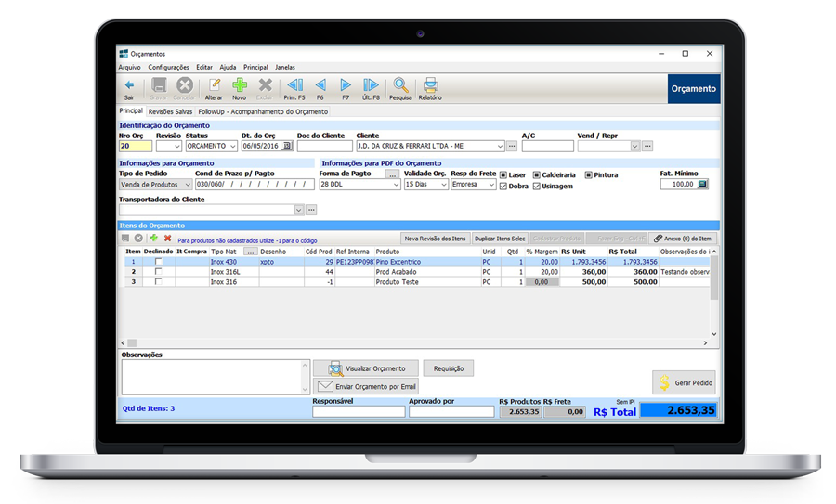
Task: Switch to the Revisões Salvas tab
Action: [x=170, y=111]
